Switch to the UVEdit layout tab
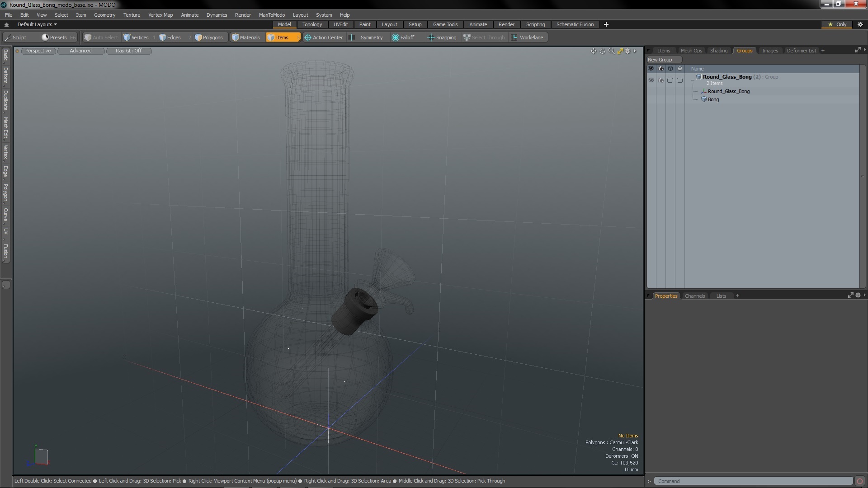Screen dimensions: 868x488 coord(340,24)
